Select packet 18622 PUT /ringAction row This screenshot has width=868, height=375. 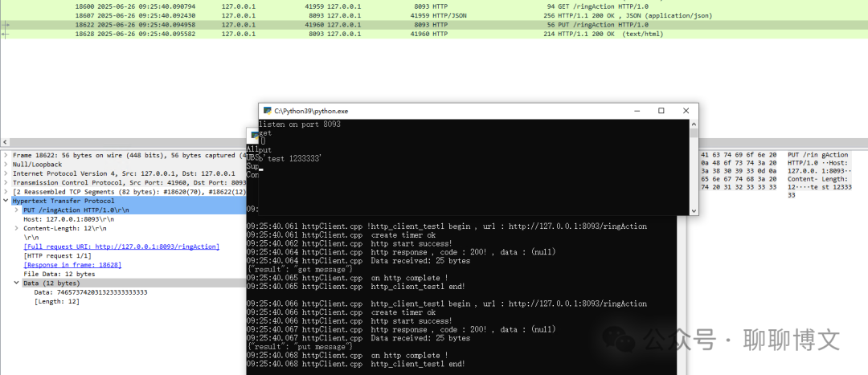[434, 25]
